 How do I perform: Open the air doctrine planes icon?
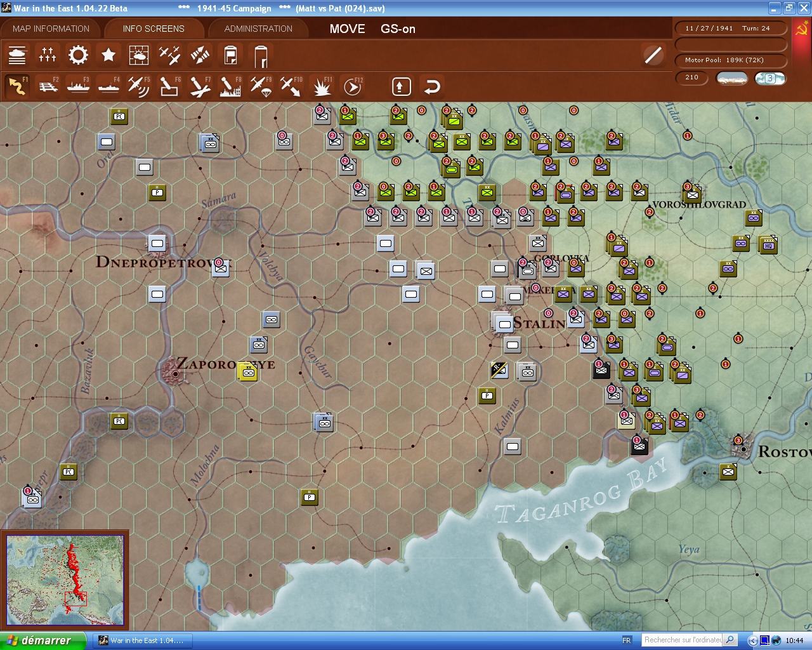click(x=169, y=56)
